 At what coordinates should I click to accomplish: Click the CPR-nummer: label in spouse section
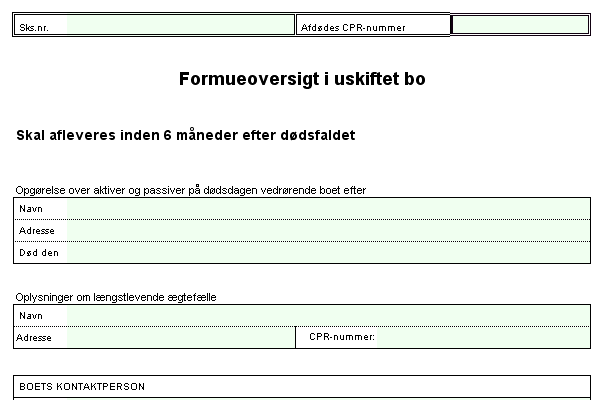tap(342, 337)
